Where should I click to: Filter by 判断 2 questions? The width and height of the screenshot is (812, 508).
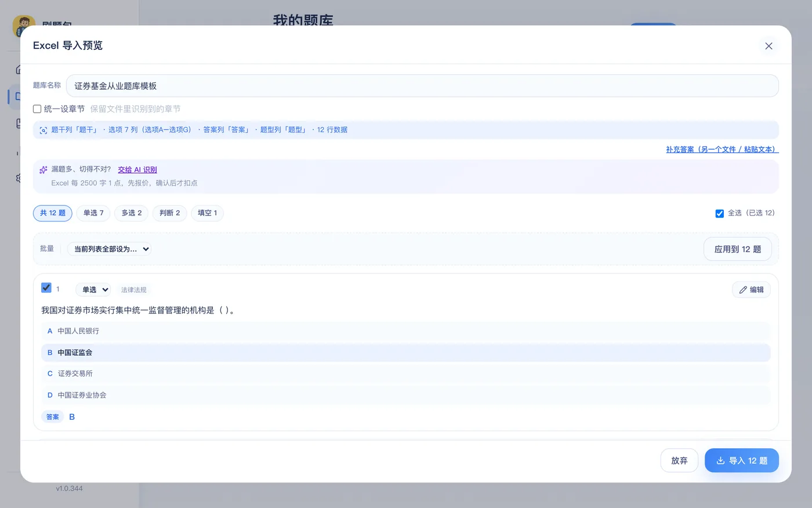(170, 213)
